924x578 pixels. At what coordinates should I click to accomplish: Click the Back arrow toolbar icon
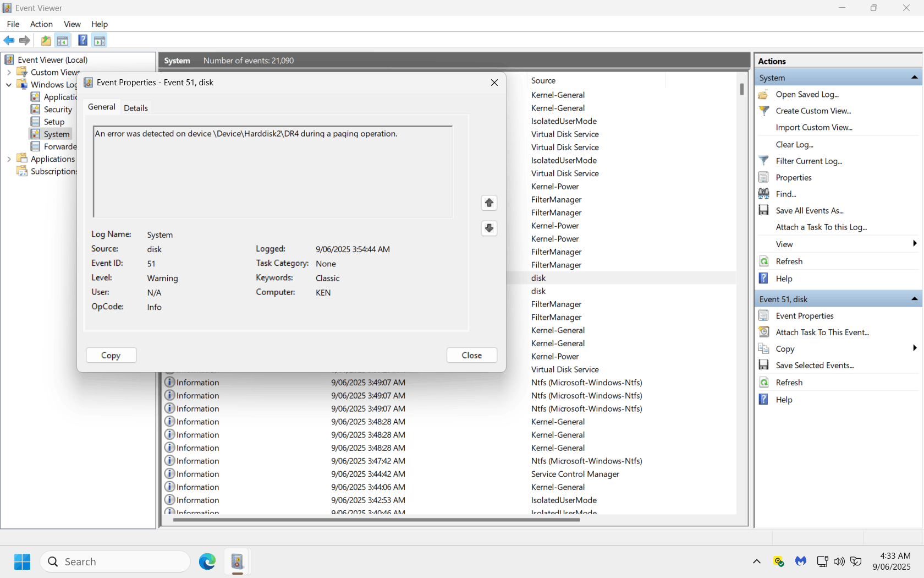(9, 40)
